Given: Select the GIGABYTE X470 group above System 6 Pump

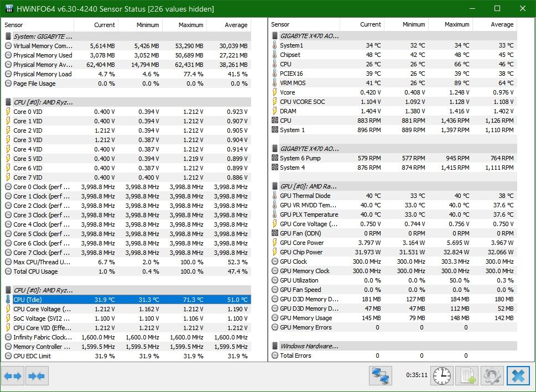Looking at the screenshot, I should [394, 149].
